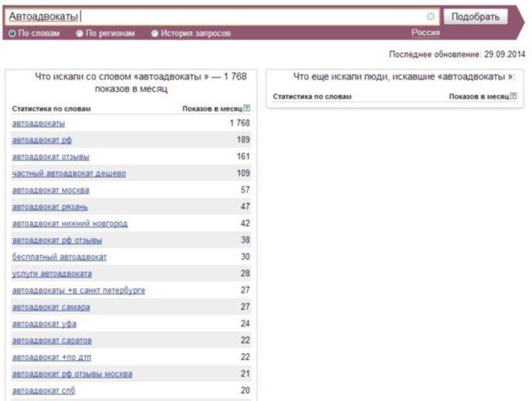This screenshot has width=532, height=401.
Task: Click the '20' impressions value
Action: pyautogui.click(x=245, y=390)
